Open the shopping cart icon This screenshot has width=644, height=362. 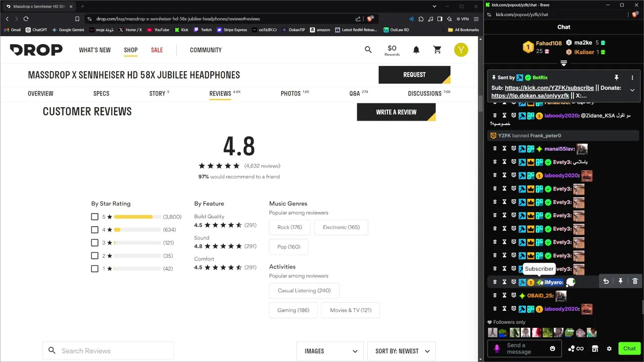coord(437,50)
